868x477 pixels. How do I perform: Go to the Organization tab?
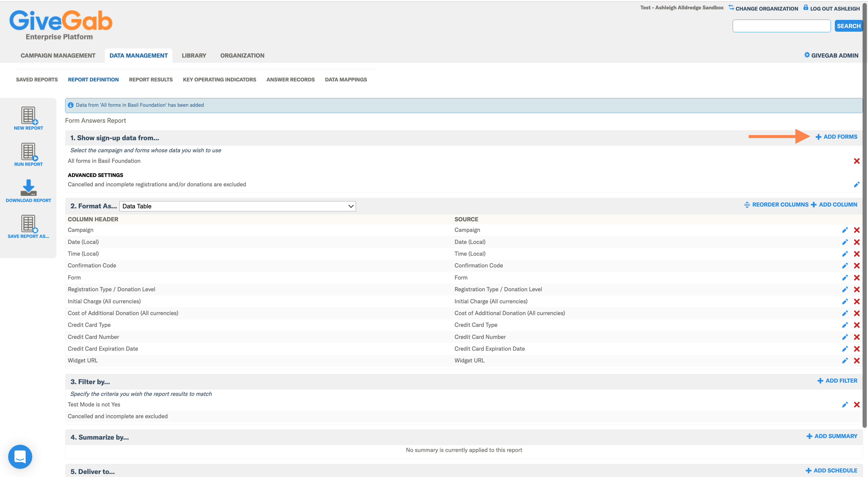(x=242, y=55)
